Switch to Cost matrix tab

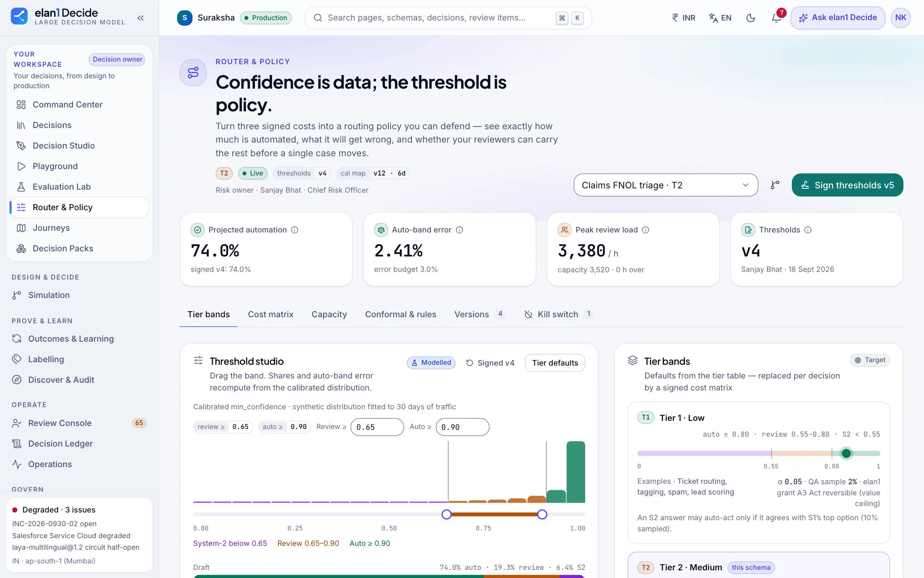270,314
